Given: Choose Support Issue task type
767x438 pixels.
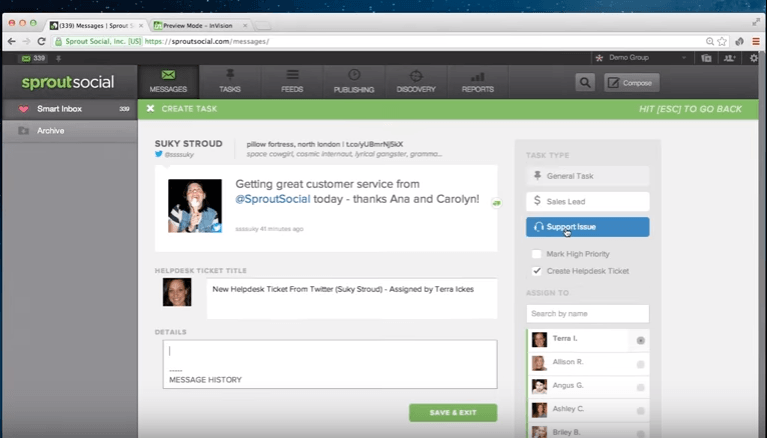Looking at the screenshot, I should [x=587, y=227].
